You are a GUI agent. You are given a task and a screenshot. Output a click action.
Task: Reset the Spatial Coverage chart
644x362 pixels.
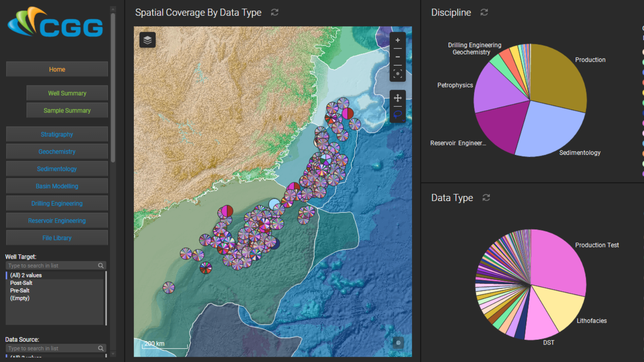(275, 13)
